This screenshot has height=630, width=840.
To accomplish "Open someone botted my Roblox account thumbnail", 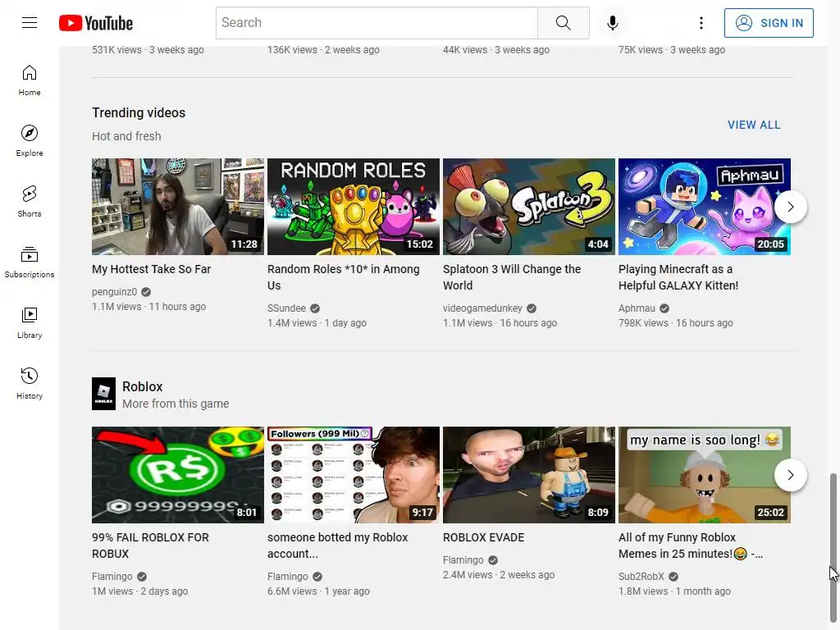I will click(x=354, y=475).
